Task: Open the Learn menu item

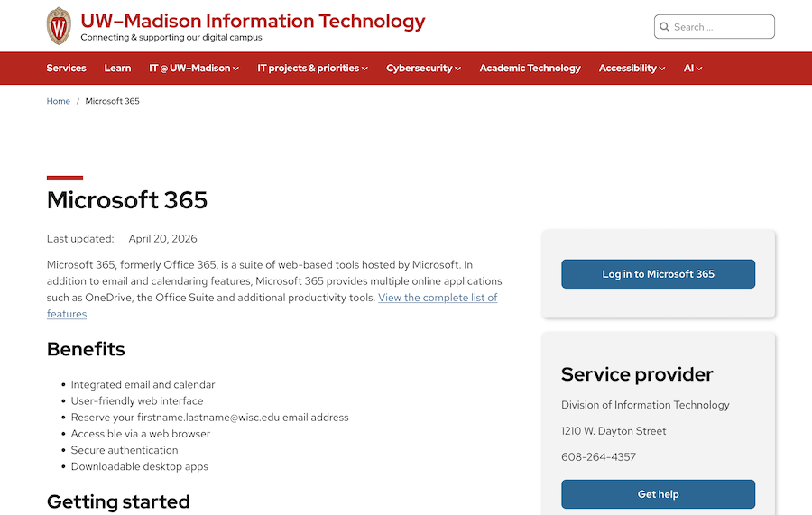Action: pyautogui.click(x=117, y=69)
